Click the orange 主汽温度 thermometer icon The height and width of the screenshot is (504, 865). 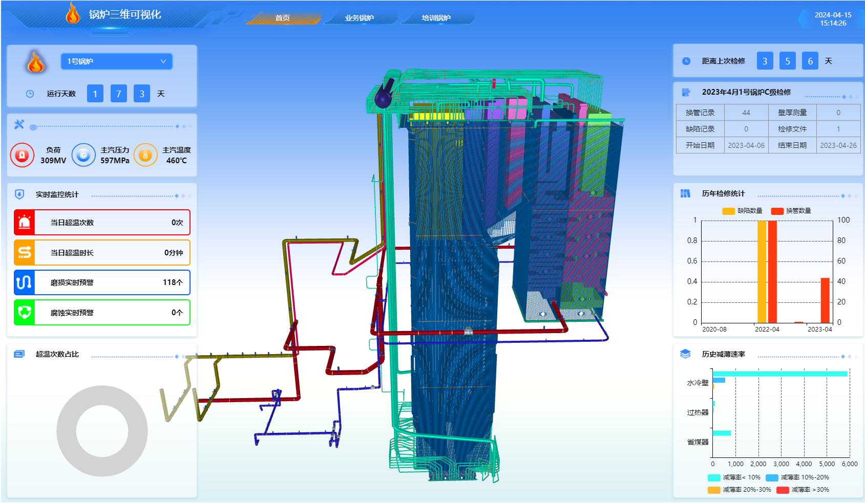coord(145,155)
